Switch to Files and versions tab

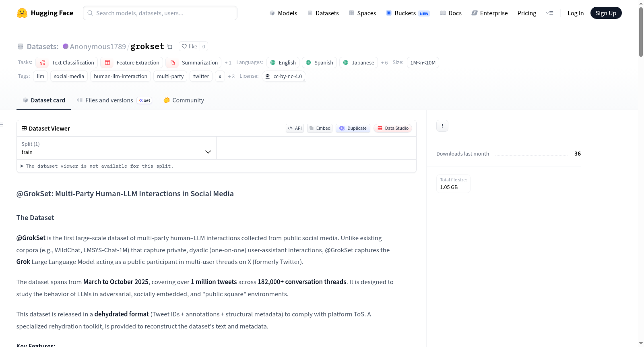114,100
